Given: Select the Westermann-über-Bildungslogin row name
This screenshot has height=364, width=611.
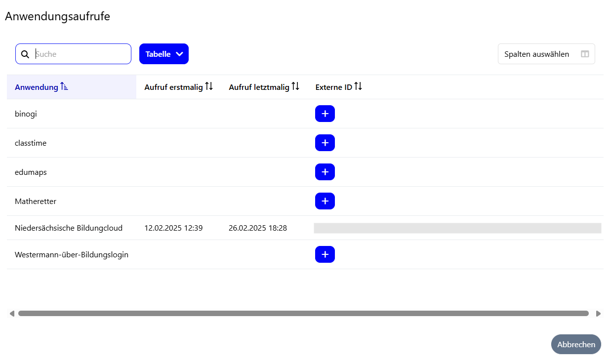Looking at the screenshot, I should [72, 254].
